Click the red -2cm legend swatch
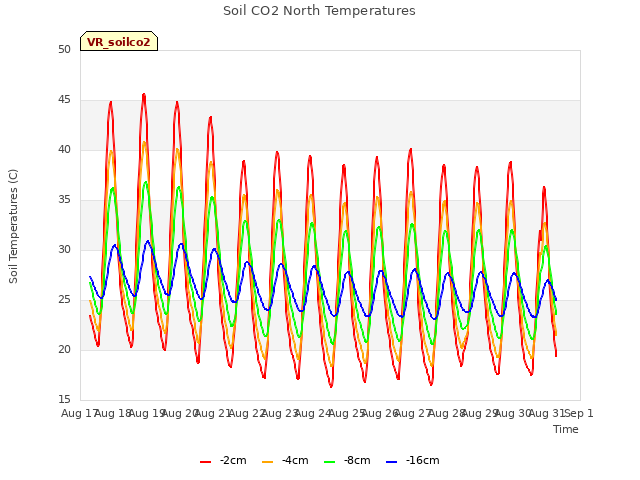Image resolution: width=640 pixels, height=480 pixels. 205,462
